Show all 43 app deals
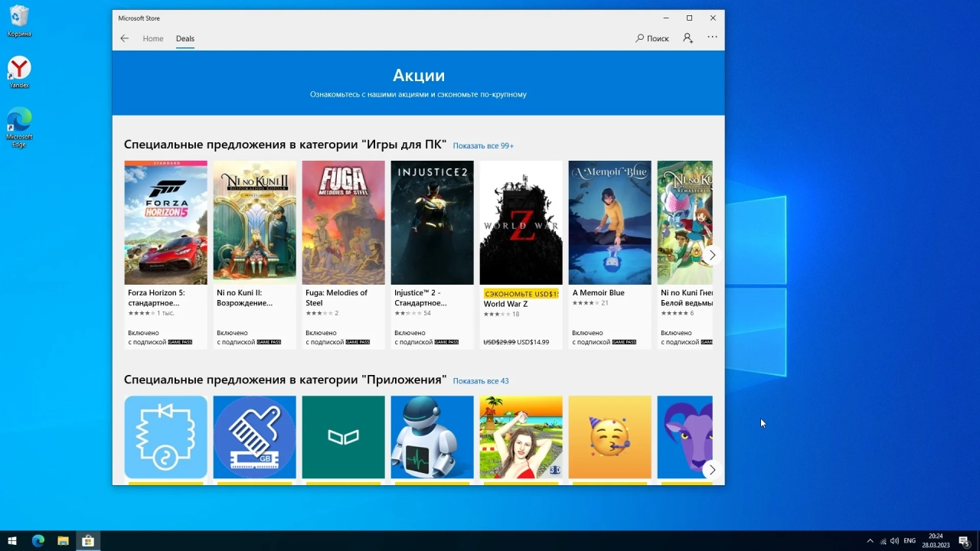Image resolution: width=980 pixels, height=551 pixels. 481,380
